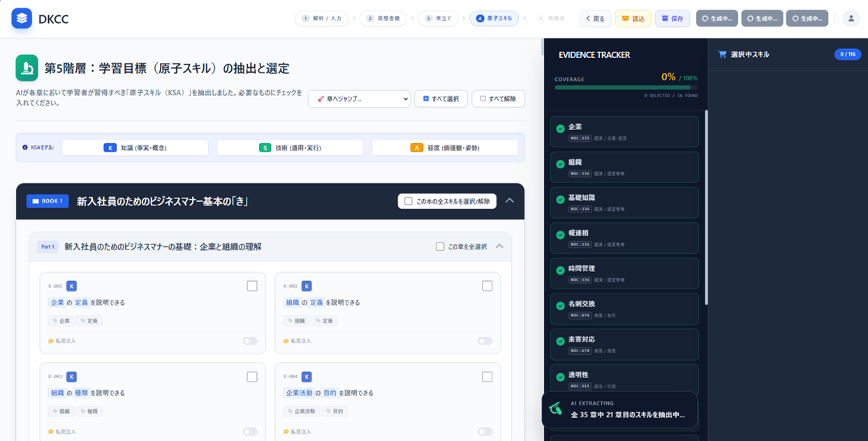
Task: Click the green S 技術 badge
Action: pos(265,147)
